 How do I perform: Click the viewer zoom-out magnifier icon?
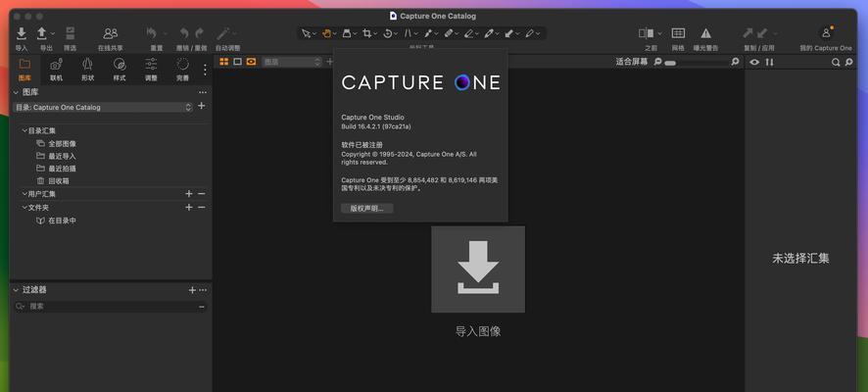[x=657, y=62]
